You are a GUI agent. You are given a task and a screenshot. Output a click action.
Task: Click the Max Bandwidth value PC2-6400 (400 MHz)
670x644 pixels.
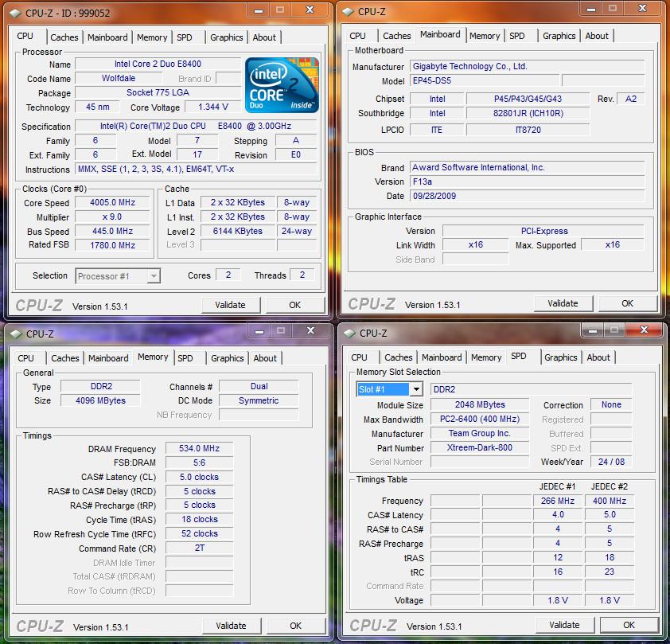point(480,420)
